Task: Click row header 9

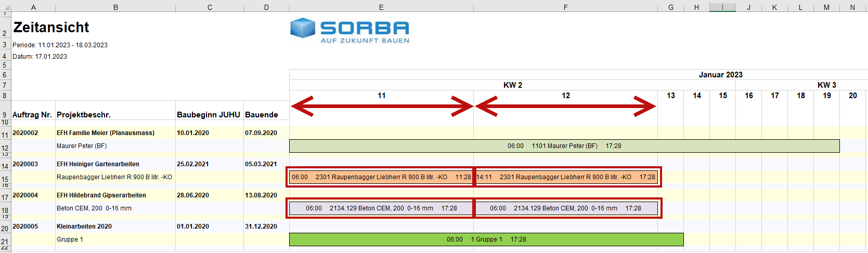Action: click(5, 115)
